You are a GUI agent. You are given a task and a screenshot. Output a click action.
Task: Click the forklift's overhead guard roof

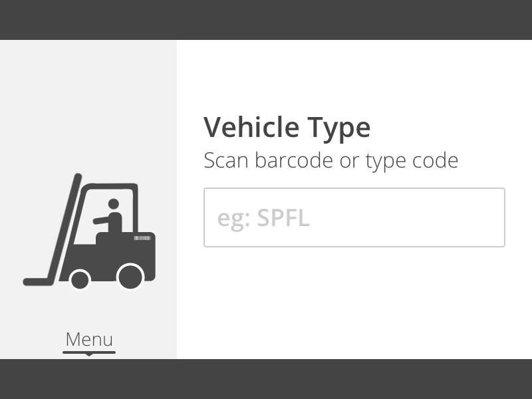tap(110, 186)
